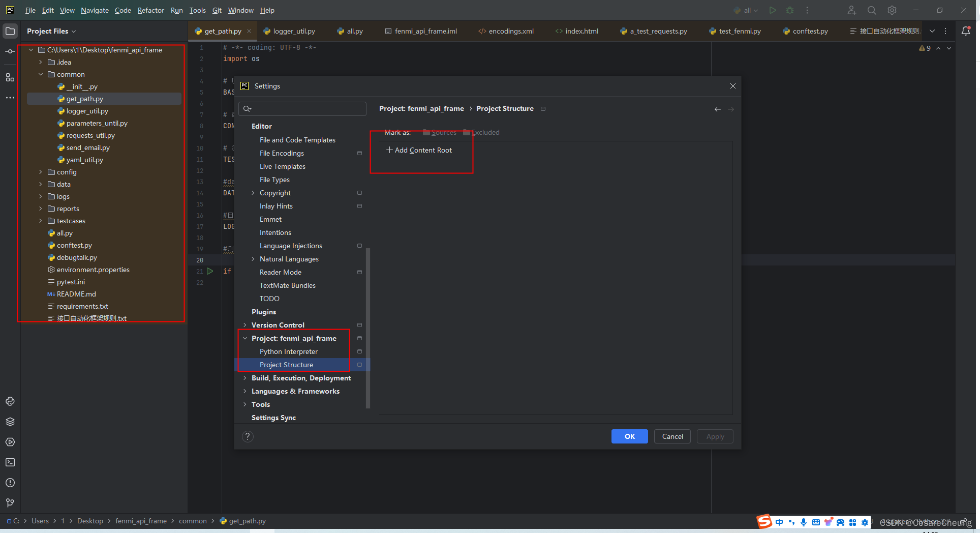980x533 pixels.
Task: Click the run gutter arrow on line 21
Action: [210, 271]
